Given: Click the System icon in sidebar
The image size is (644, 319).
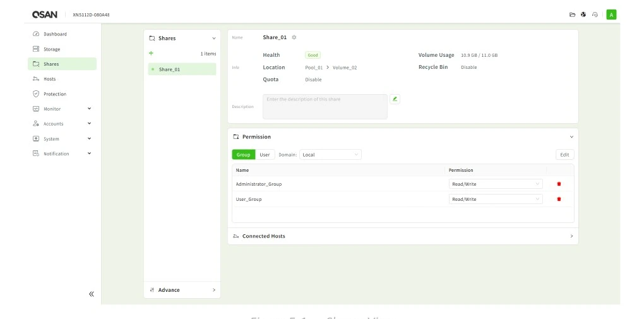Looking at the screenshot, I should [x=36, y=138].
